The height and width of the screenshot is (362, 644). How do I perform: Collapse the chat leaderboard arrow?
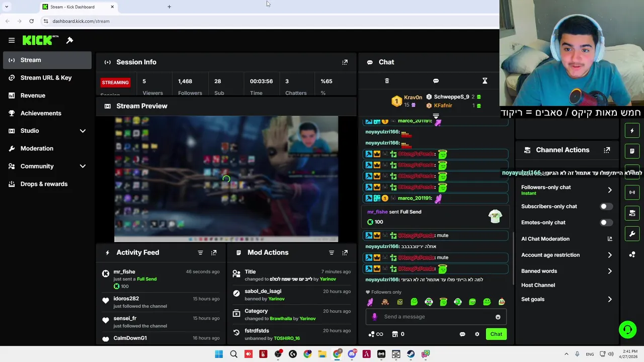pos(436,116)
